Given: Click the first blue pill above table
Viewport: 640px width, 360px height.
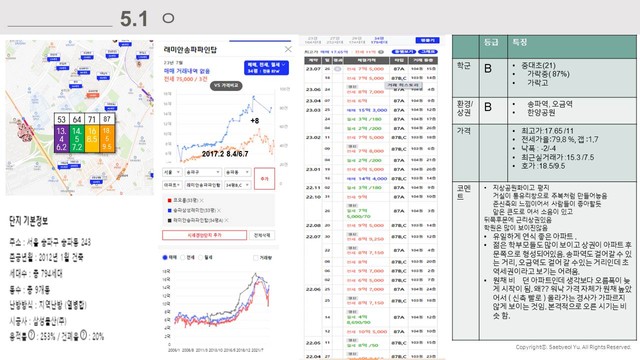Looking at the screenshot, I should [x=403, y=52].
